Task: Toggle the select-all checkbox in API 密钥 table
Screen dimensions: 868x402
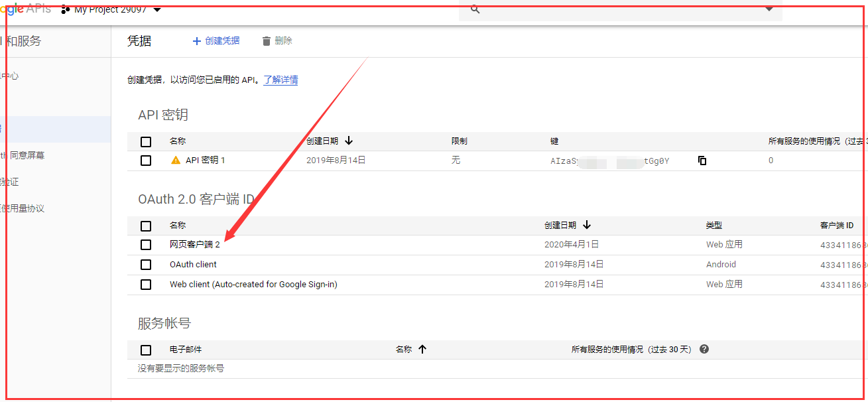Action: coord(146,141)
